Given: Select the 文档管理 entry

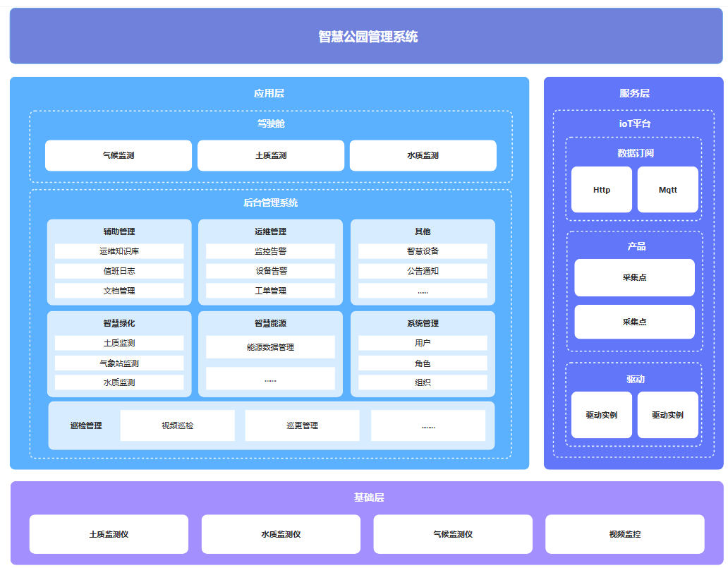Looking at the screenshot, I should [119, 291].
